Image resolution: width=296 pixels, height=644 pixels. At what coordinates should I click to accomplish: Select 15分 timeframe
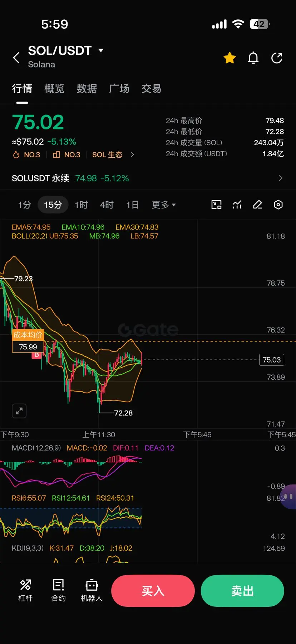(53, 205)
